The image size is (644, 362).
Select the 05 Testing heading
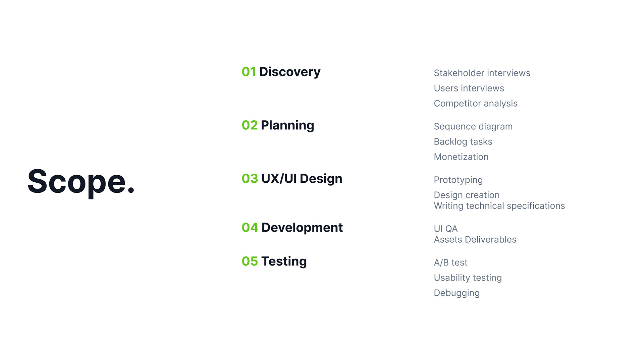pos(274,261)
